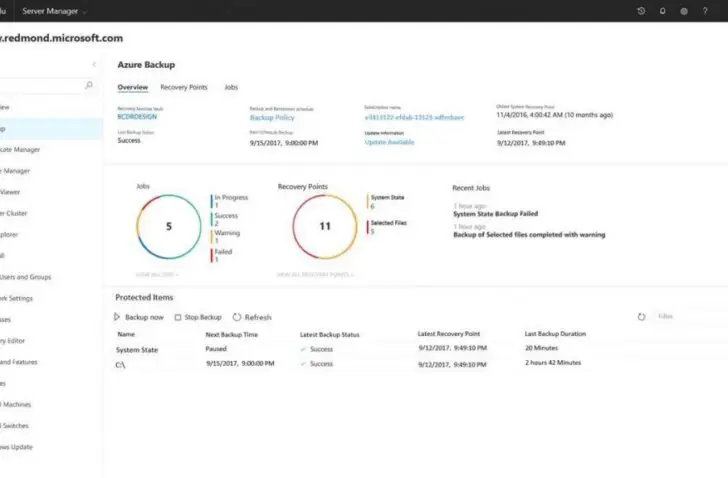Click the Name column header
Screen dimensions: 728x478
coord(126,334)
